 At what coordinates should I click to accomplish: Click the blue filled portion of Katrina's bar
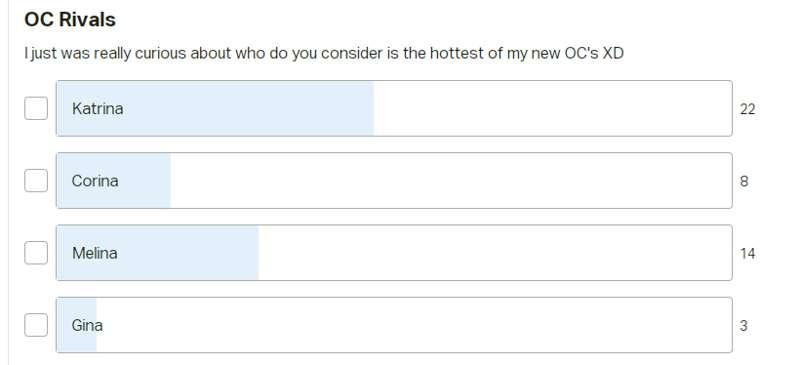click(215, 108)
